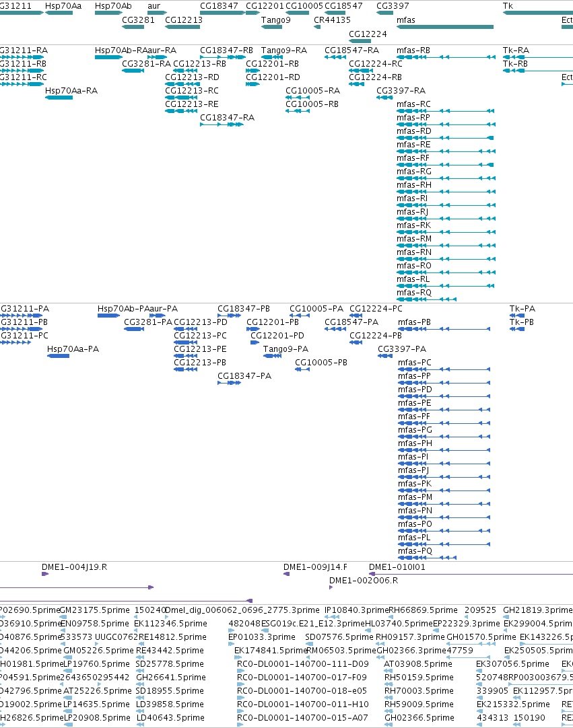Click the CG18347 gene label
Image resolution: width=573 pixels, height=728 pixels.
[219, 6]
